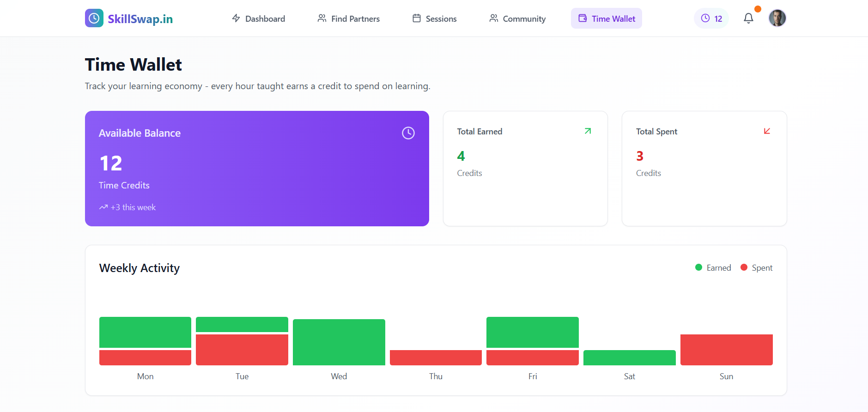Viewport: 868px width, 412px height.
Task: Click the SkillSwap.in clock logo icon
Action: (94, 18)
